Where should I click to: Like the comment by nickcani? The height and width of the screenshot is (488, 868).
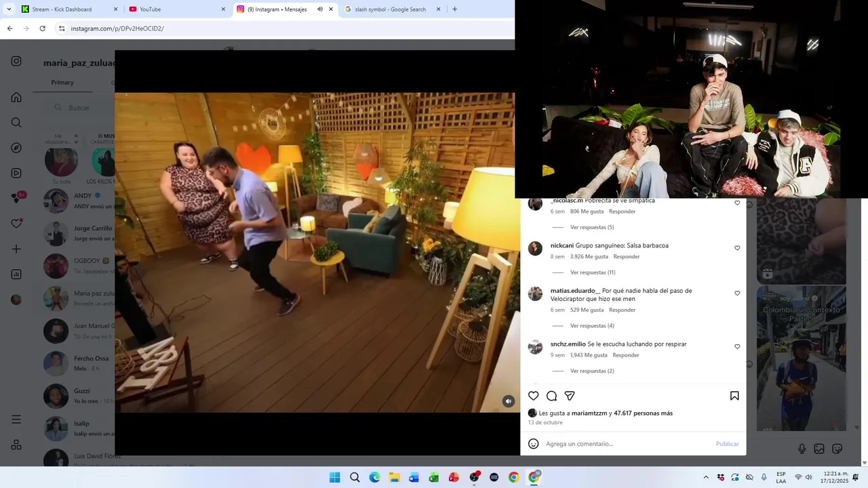[737, 248]
